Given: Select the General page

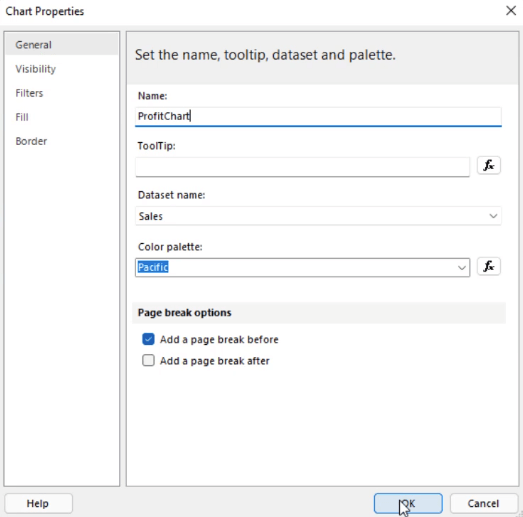Looking at the screenshot, I should [33, 45].
